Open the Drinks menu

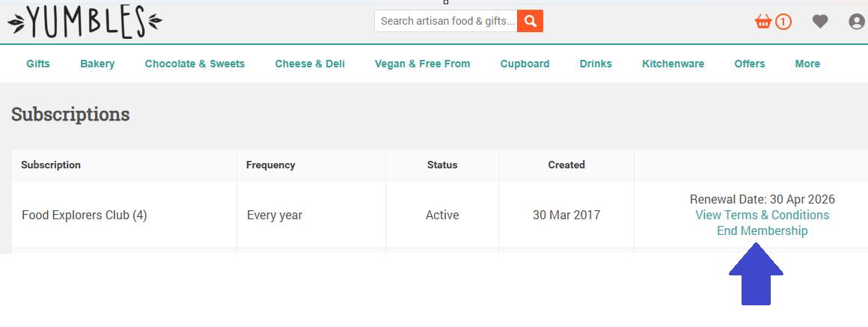tap(596, 64)
